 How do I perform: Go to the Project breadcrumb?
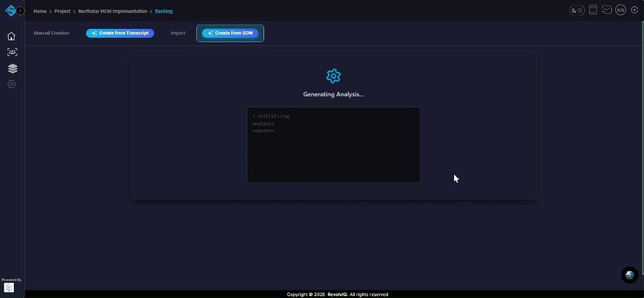pyautogui.click(x=62, y=11)
